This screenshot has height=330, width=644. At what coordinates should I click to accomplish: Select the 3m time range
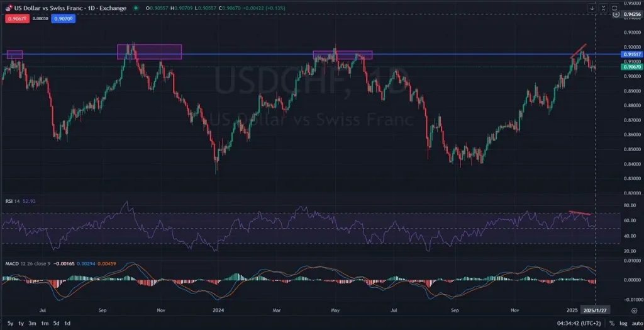(33, 323)
